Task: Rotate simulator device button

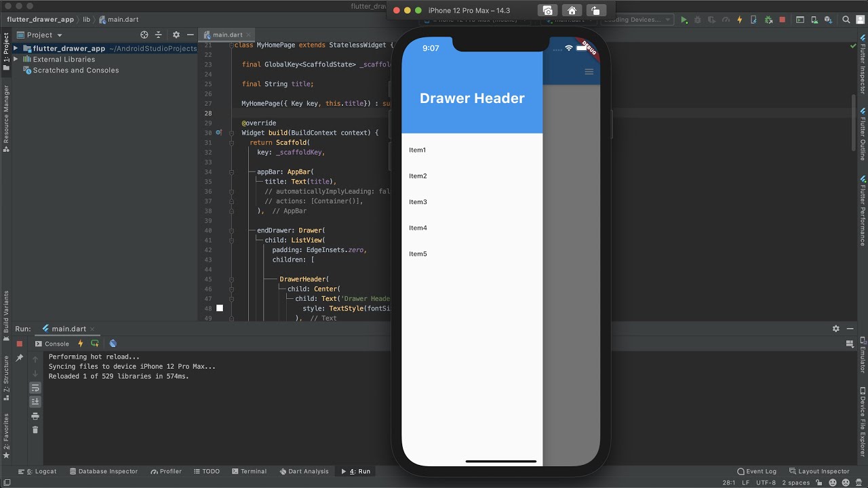Action: point(595,10)
